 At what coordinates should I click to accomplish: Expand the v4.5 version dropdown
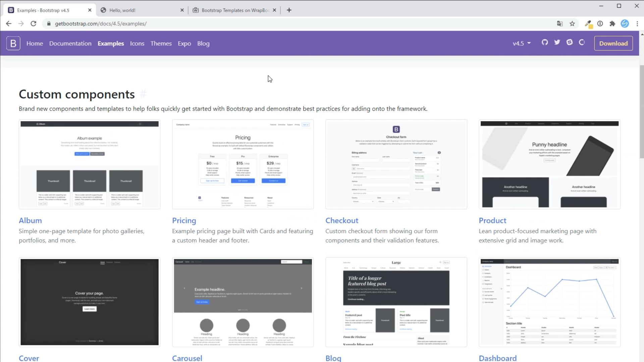[x=522, y=43]
